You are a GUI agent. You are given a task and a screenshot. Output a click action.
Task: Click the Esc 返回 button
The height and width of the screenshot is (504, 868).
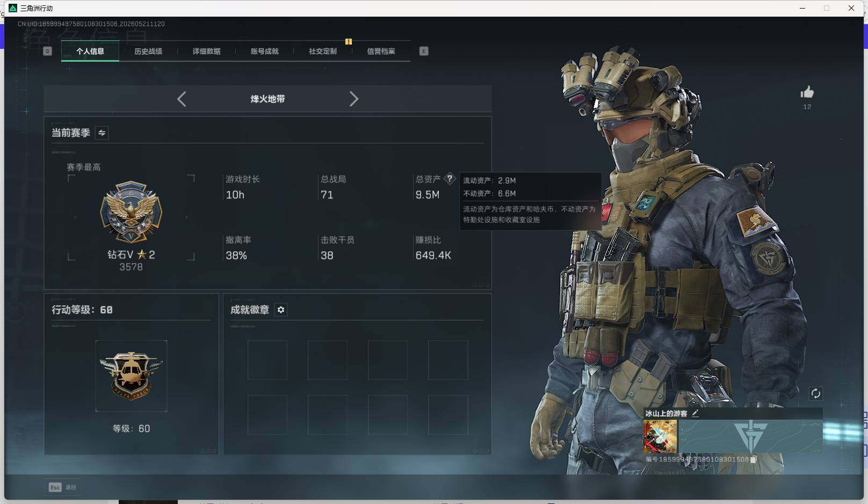[62, 487]
